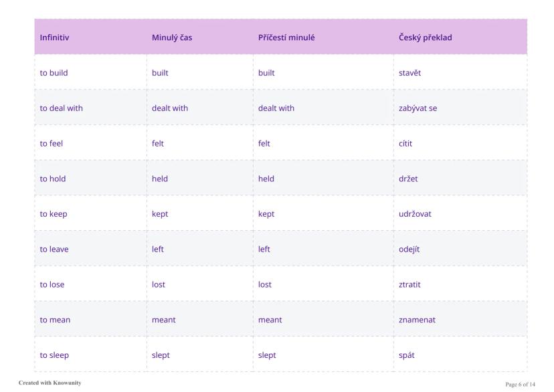Select the translation 'znamenat'
Image resolution: width=554 pixels, height=392 pixels.
417,320
